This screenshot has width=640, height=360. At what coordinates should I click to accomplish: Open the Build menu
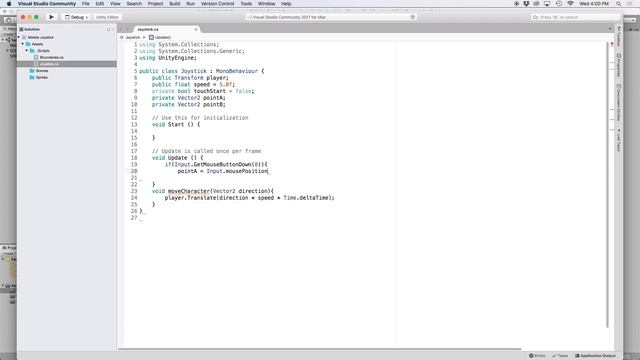175,4
